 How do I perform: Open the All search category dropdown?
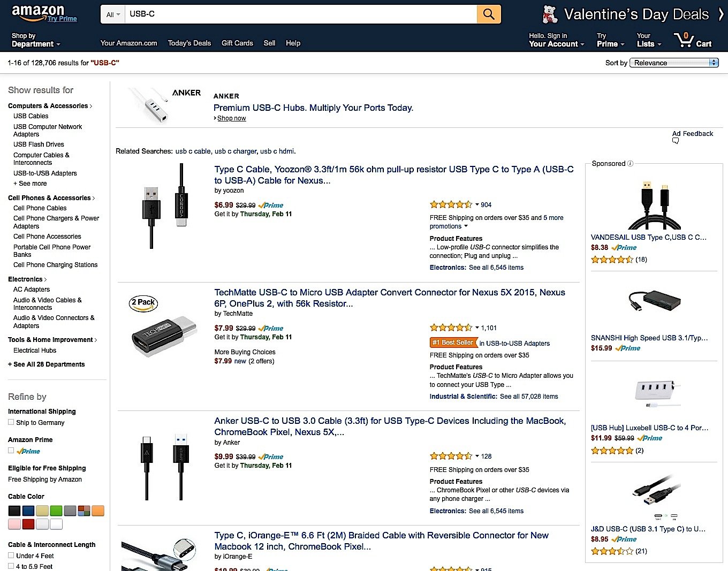tap(113, 14)
